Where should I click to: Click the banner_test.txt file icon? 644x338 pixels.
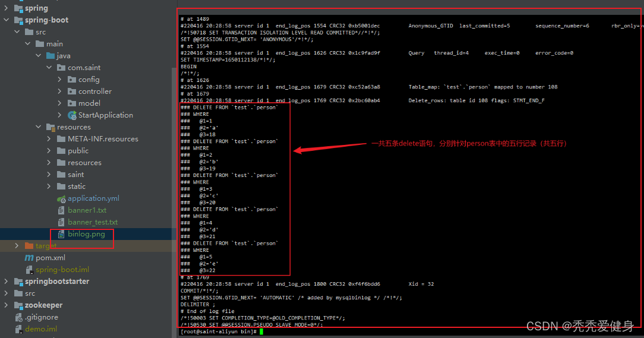[x=61, y=222]
